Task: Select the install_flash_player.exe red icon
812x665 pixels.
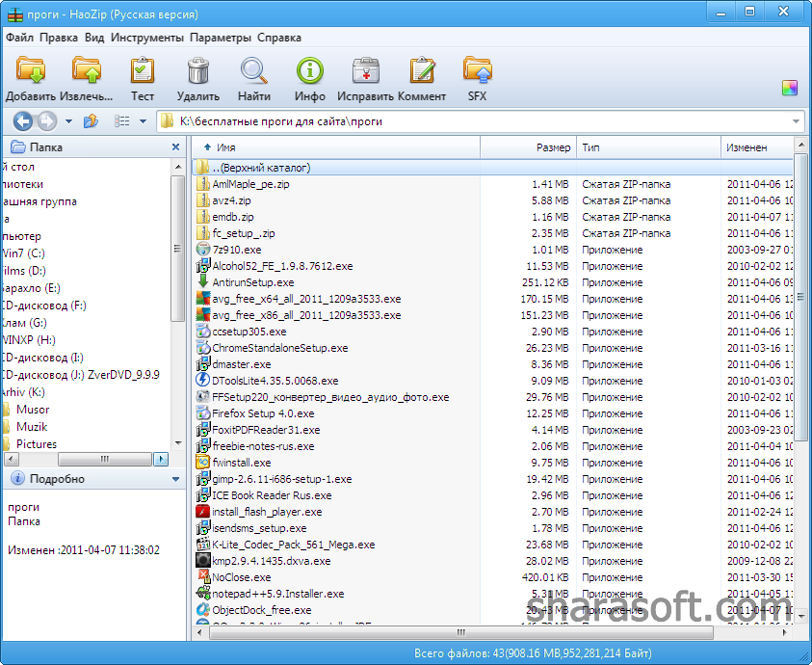Action: pyautogui.click(x=203, y=512)
